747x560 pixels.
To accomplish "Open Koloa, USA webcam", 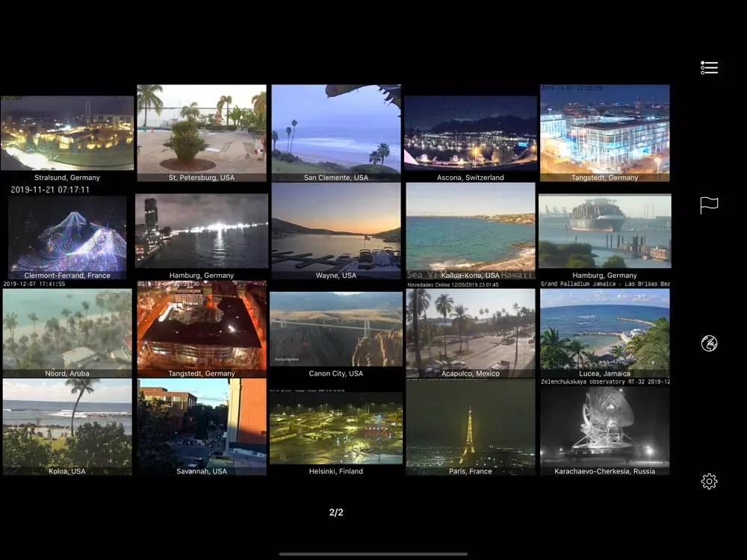I will pyautogui.click(x=67, y=427).
